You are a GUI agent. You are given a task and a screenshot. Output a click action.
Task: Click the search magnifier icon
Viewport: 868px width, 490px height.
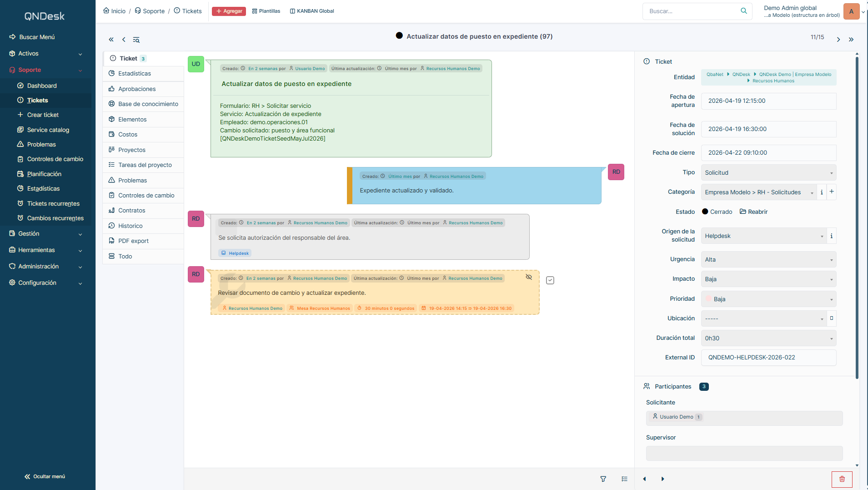(744, 11)
